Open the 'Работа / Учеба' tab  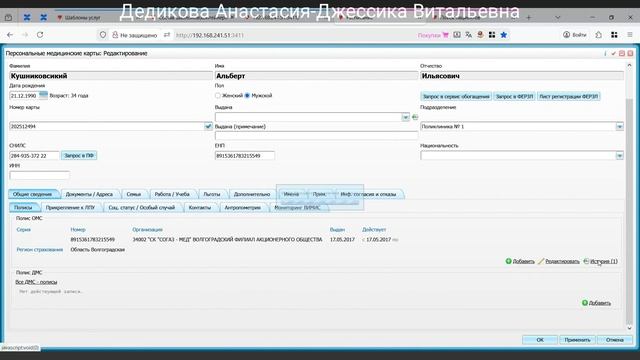tap(172, 194)
